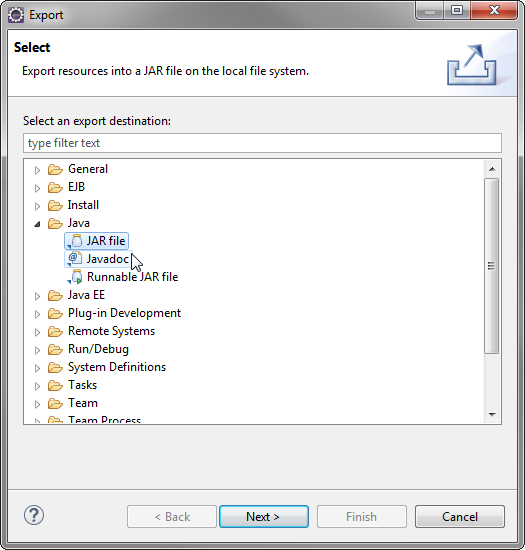This screenshot has width=525, height=550.
Task: Select the Javadoc export icon
Action: point(75,259)
